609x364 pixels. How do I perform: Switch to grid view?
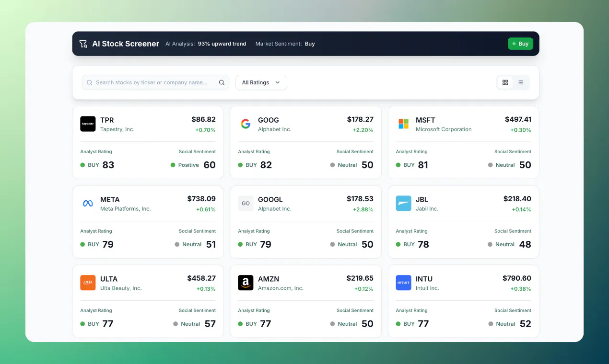click(x=505, y=82)
